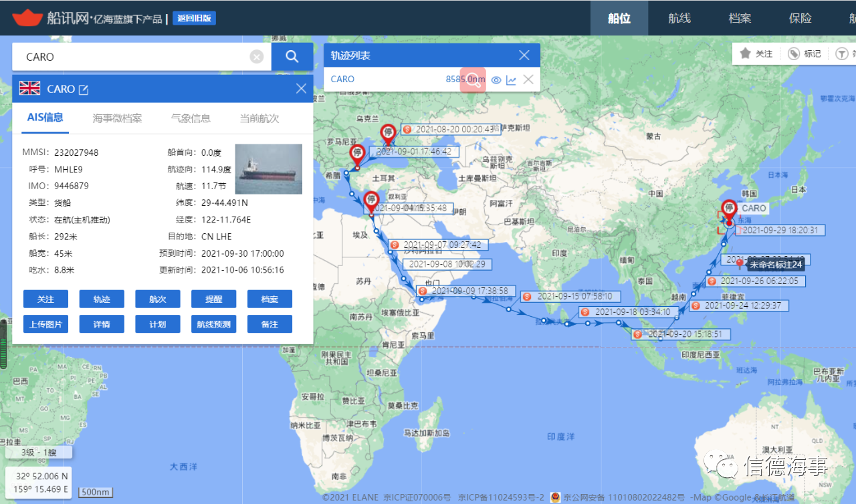Click the 标记 tag icon in map toolbar

click(794, 53)
